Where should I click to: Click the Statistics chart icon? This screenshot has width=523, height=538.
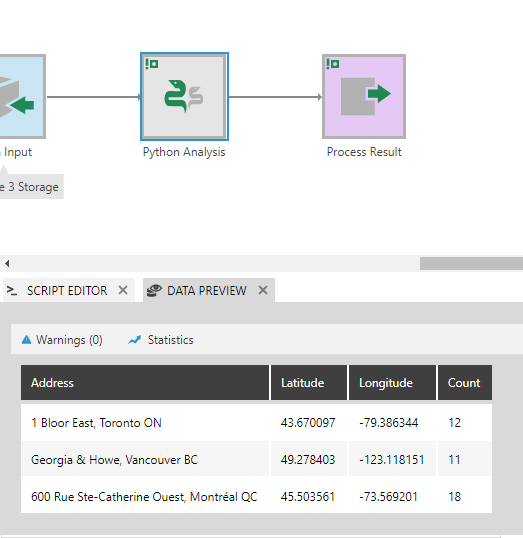[135, 340]
